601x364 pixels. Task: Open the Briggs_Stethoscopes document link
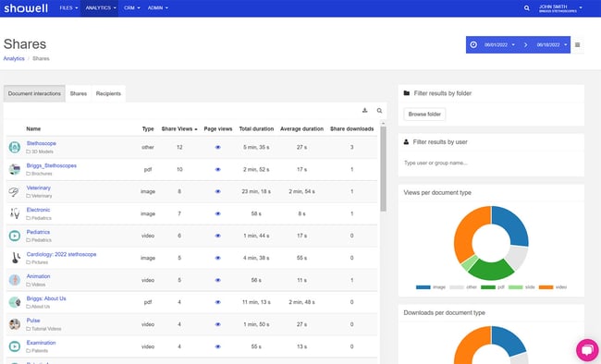[52, 165]
